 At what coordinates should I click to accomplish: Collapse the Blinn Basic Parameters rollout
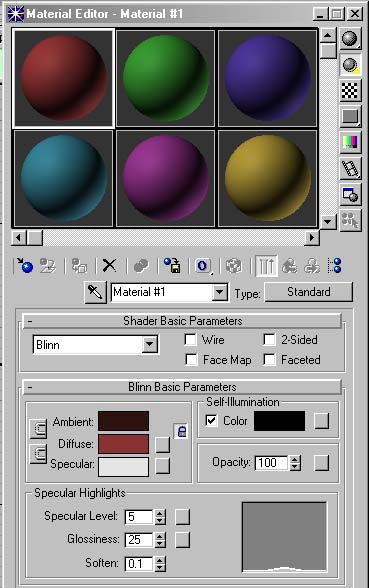pos(182,387)
